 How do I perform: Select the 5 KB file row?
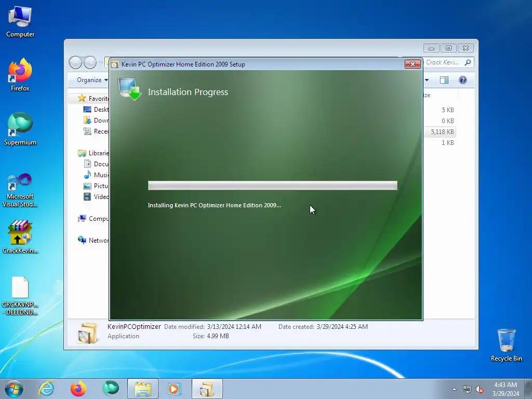(x=440, y=110)
